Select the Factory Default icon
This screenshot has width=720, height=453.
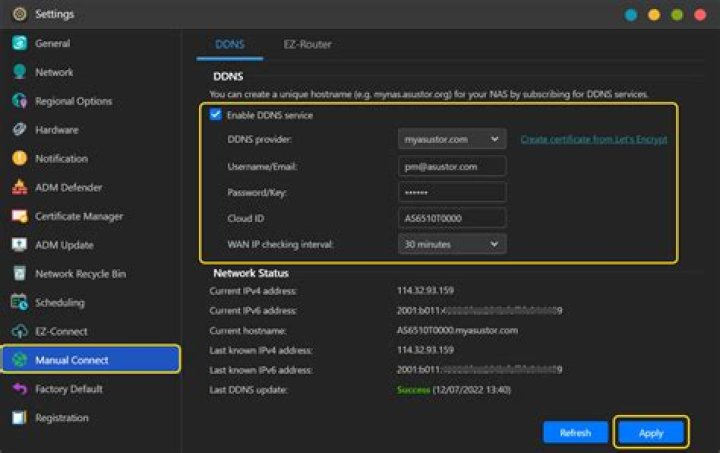point(18,389)
